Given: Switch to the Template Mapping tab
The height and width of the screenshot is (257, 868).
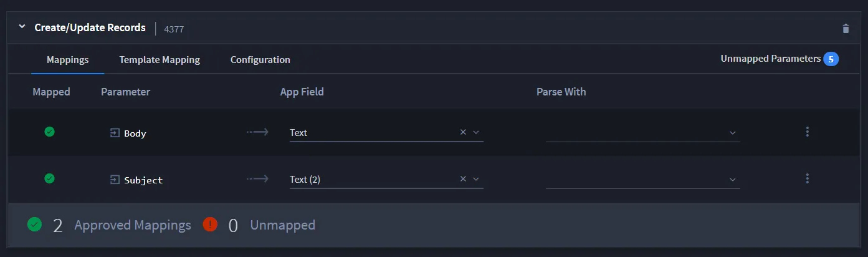Looking at the screenshot, I should (160, 60).
